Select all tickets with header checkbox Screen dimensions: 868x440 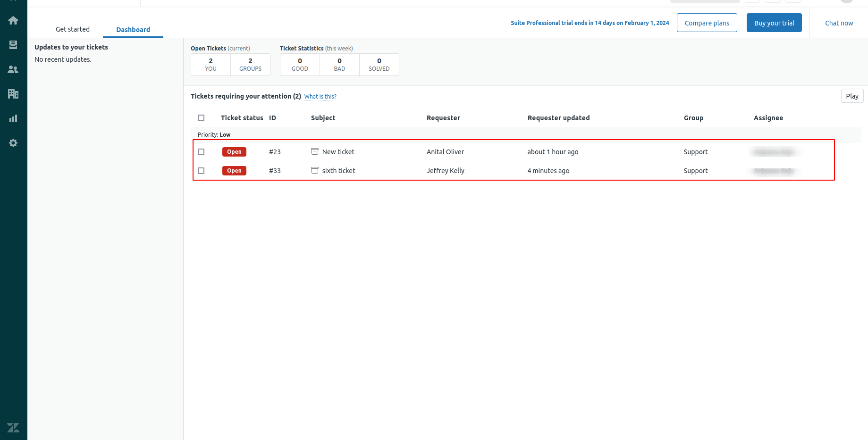201,118
